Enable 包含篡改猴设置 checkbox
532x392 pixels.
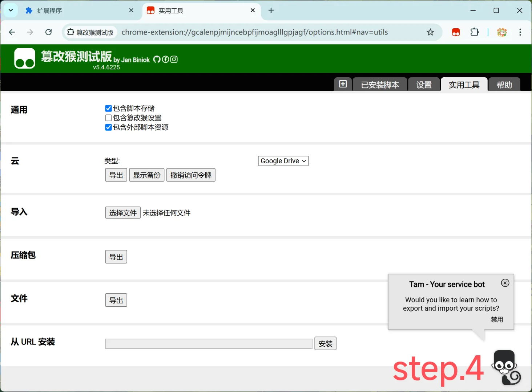(108, 118)
